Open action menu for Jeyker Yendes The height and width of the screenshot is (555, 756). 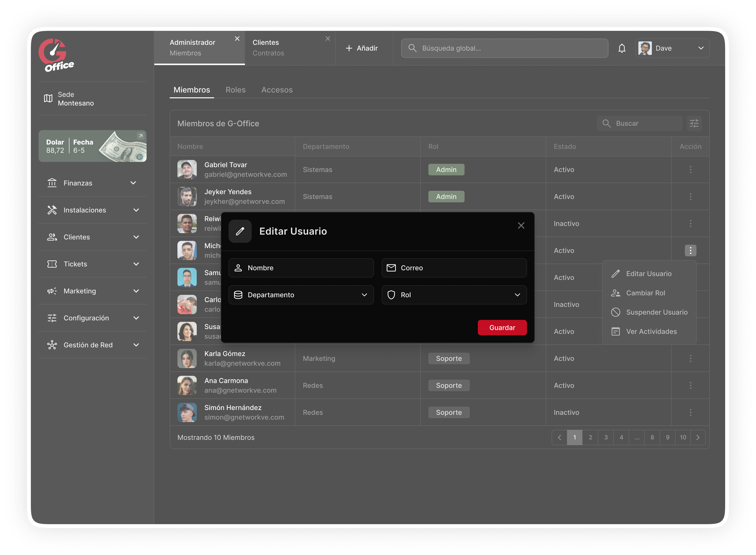point(690,197)
